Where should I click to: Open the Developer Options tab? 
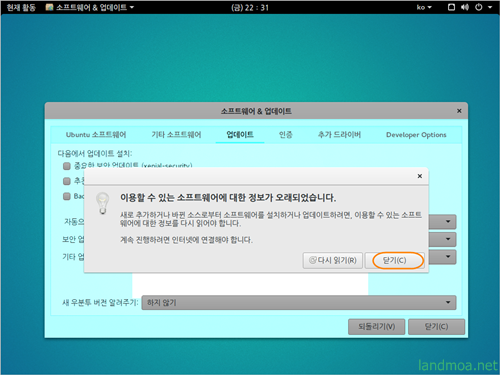tap(416, 135)
